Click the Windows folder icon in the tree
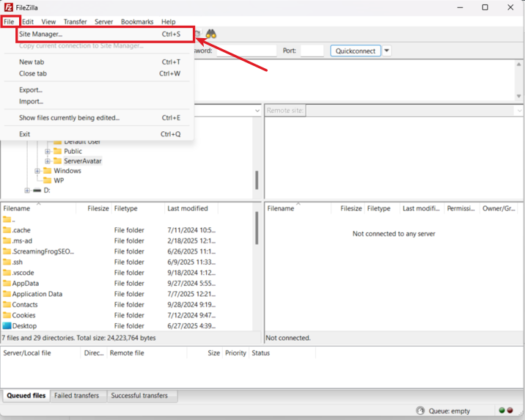The width and height of the screenshot is (525, 420). (x=48, y=171)
